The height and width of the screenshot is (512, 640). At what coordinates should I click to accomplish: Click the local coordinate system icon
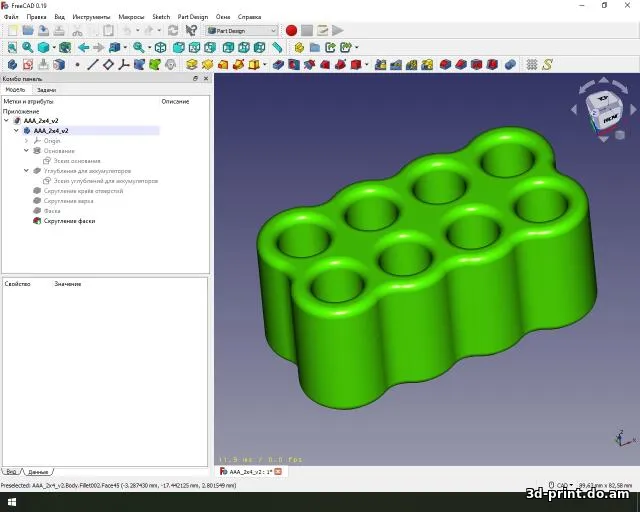(124, 65)
